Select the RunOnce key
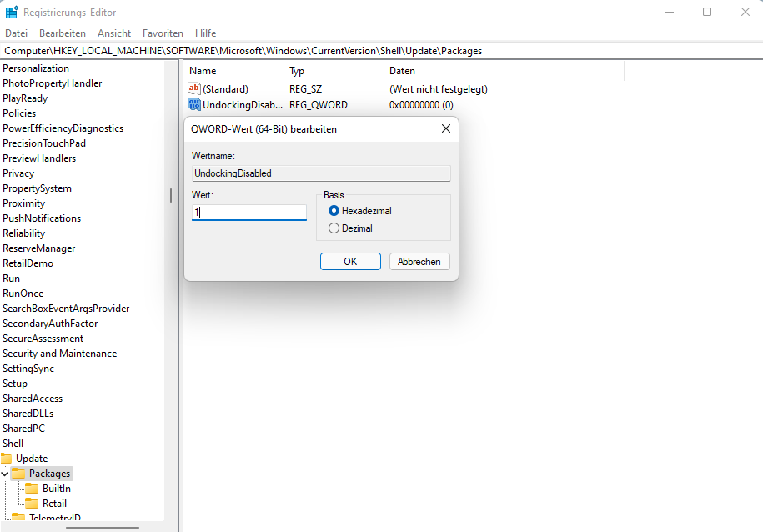Image resolution: width=763 pixels, height=532 pixels. [x=23, y=294]
